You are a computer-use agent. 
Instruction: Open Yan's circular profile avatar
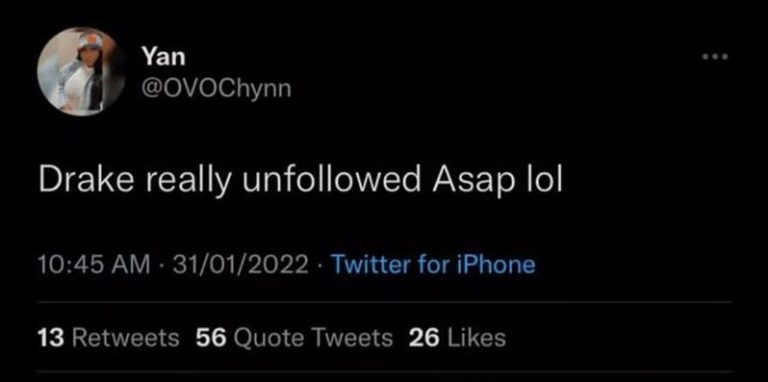(80, 72)
